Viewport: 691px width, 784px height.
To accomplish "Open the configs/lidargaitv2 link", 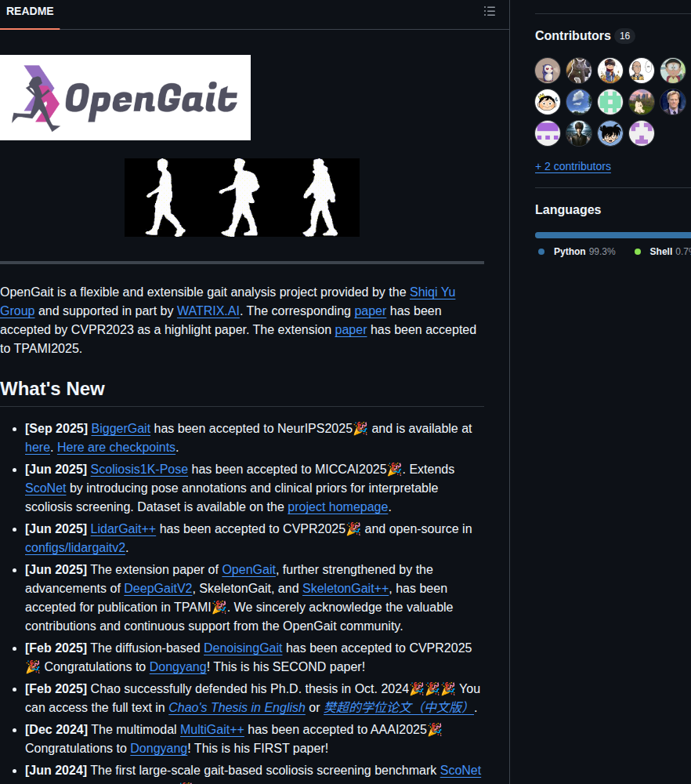I will click(x=75, y=548).
